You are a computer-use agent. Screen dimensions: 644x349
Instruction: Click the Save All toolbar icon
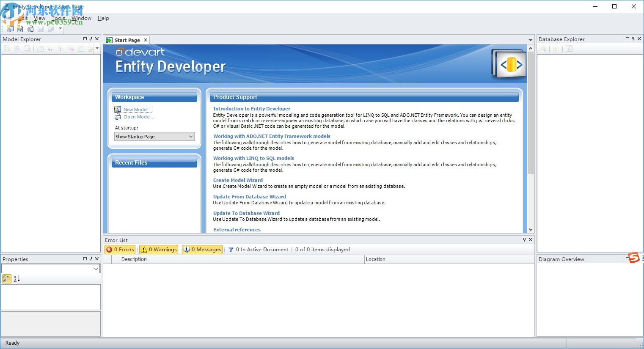(x=50, y=29)
